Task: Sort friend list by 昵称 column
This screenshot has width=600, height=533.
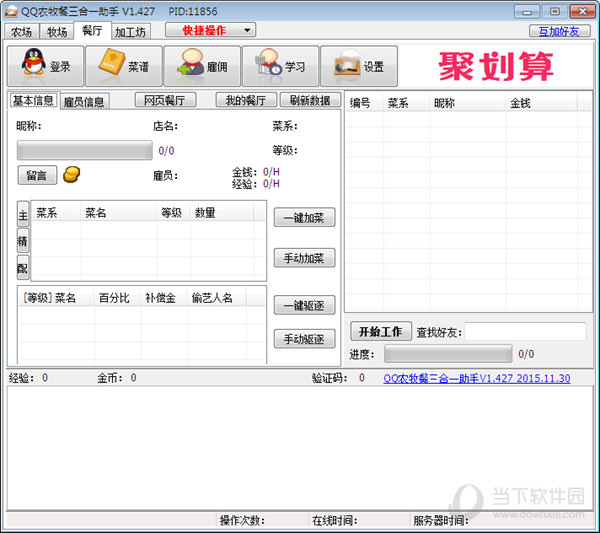Action: click(468, 103)
